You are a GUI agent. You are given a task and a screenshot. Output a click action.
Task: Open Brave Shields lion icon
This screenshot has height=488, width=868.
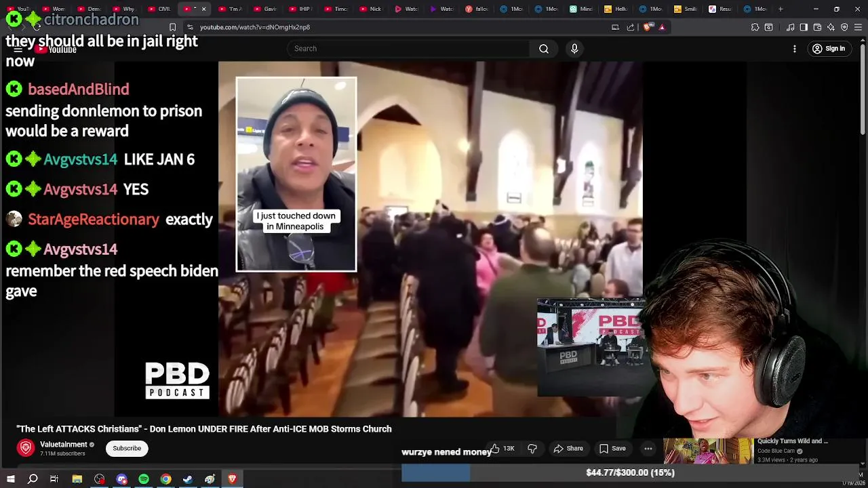coord(647,27)
